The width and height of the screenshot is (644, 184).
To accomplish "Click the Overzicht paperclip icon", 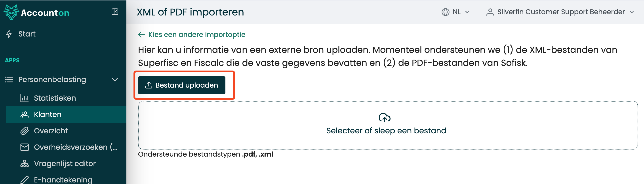I will point(25,131).
